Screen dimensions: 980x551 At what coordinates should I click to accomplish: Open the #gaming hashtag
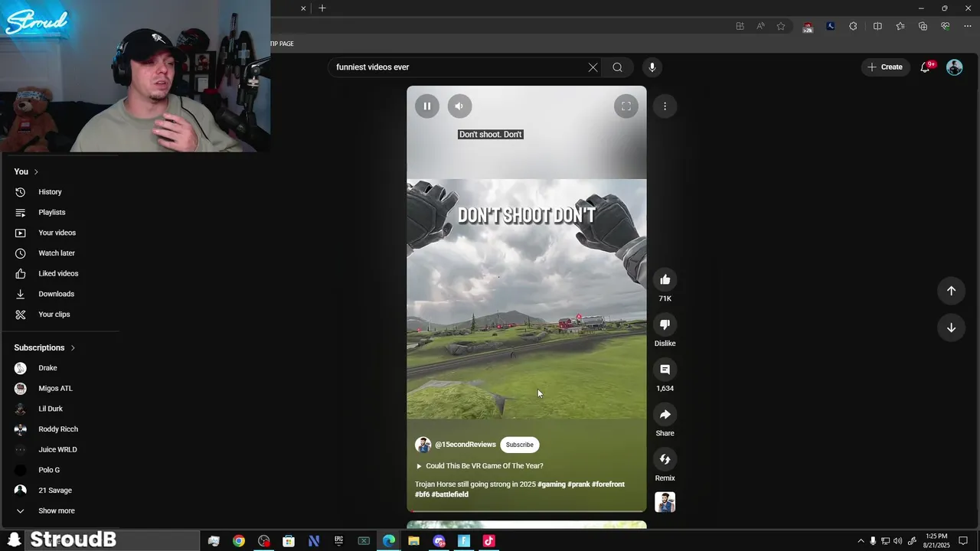(551, 484)
